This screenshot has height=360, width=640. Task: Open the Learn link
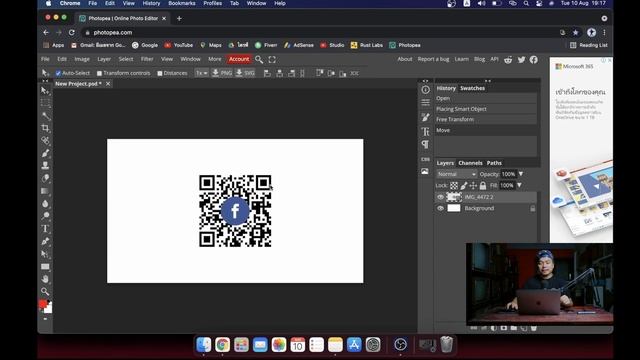tap(461, 59)
